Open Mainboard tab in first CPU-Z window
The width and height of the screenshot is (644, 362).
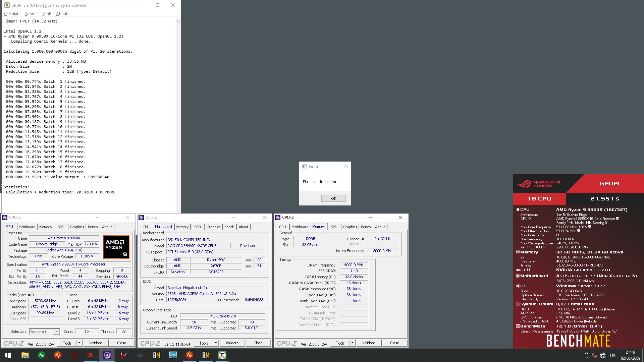point(27,227)
